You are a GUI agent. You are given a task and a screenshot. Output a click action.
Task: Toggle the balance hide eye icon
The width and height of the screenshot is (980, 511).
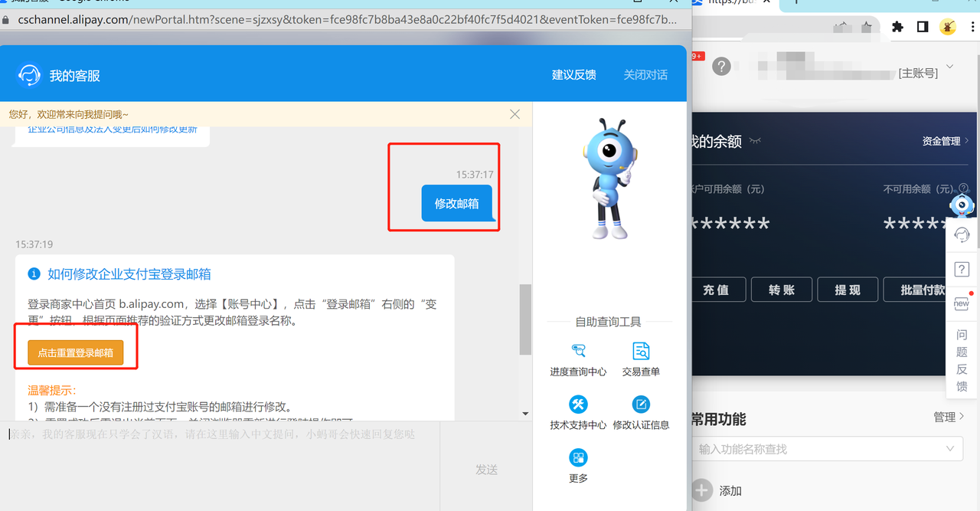[755, 141]
